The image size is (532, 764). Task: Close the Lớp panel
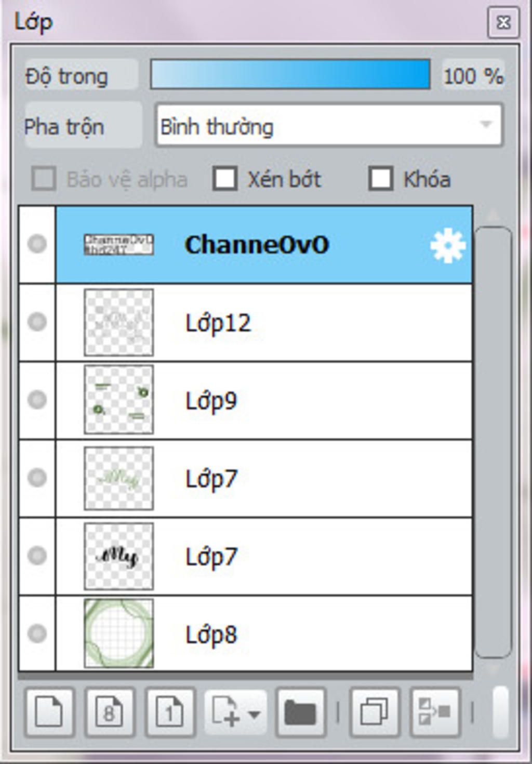click(503, 22)
